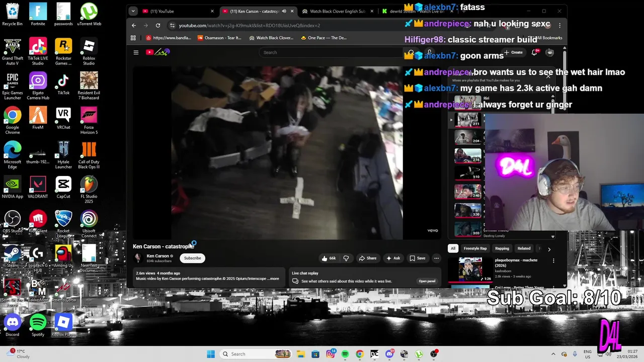Select the Rapping filter chip
Image resolution: width=644 pixels, height=362 pixels.
[x=502, y=248]
